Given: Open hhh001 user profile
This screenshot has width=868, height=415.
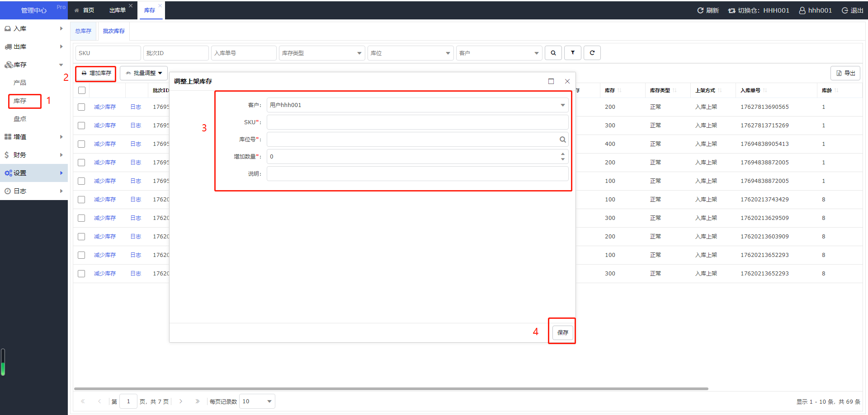Looking at the screenshot, I should coord(816,10).
